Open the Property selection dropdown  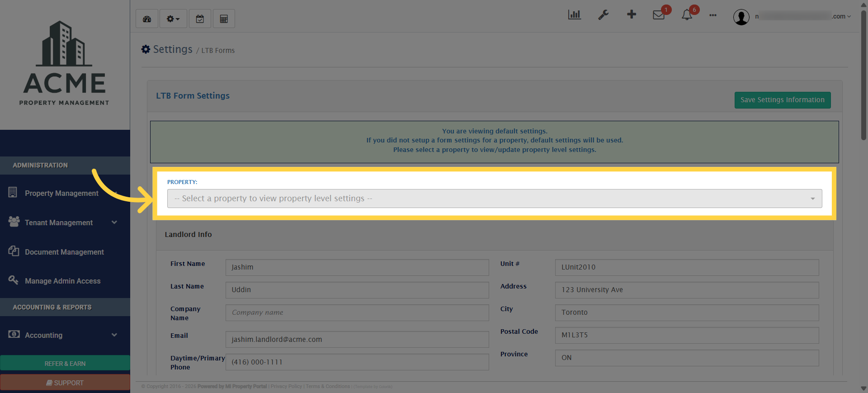point(495,199)
